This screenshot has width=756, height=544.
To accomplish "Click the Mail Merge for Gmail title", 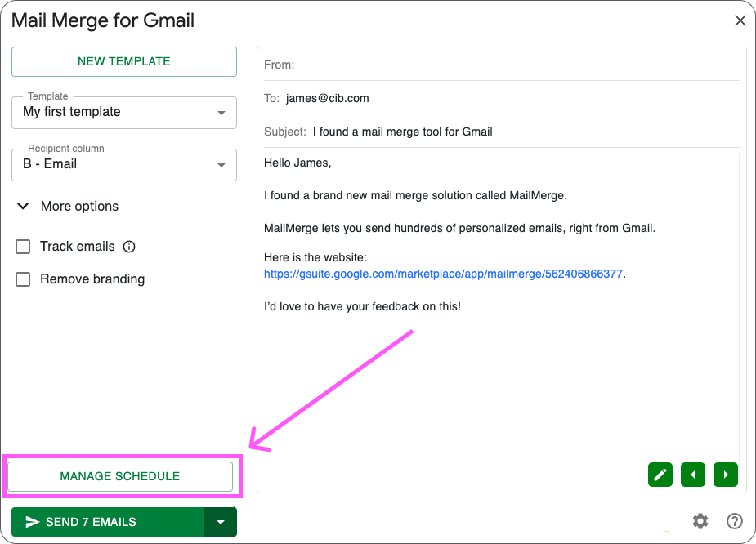I will tap(103, 20).
